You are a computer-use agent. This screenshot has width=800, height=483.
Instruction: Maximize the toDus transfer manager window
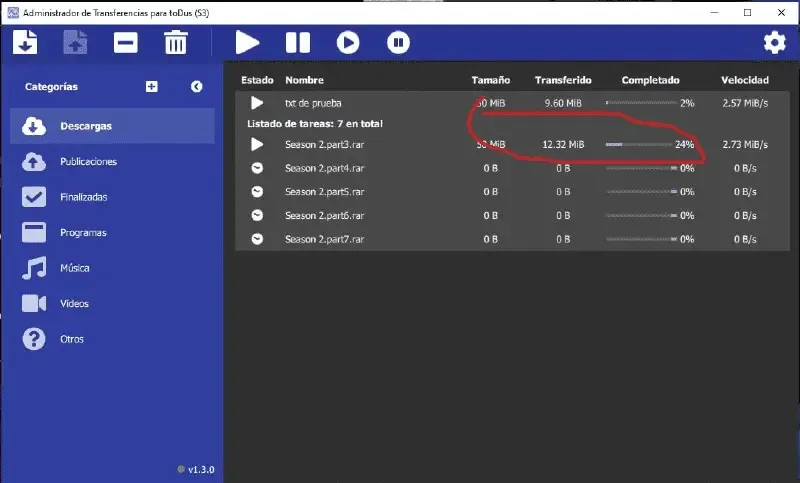pos(747,12)
